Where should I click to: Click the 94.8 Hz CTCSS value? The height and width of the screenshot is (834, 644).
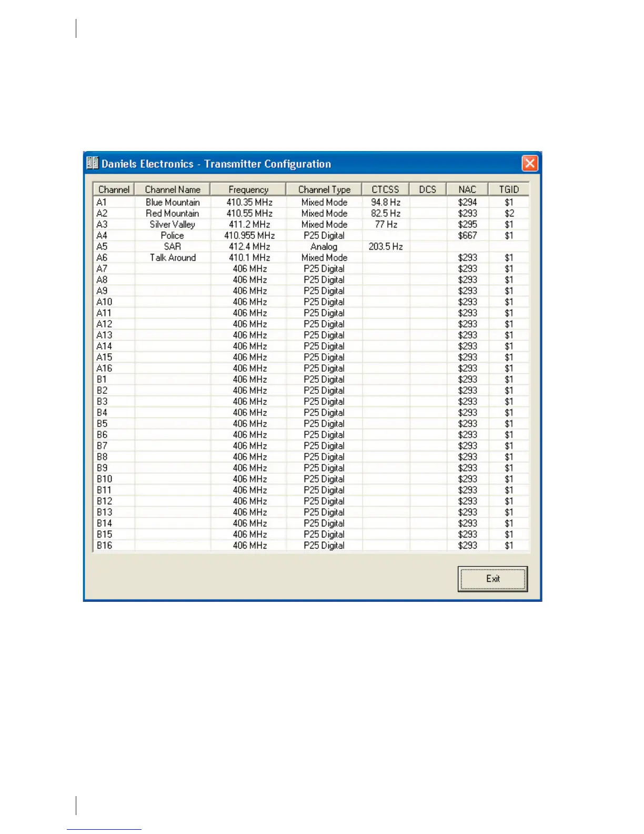[386, 202]
